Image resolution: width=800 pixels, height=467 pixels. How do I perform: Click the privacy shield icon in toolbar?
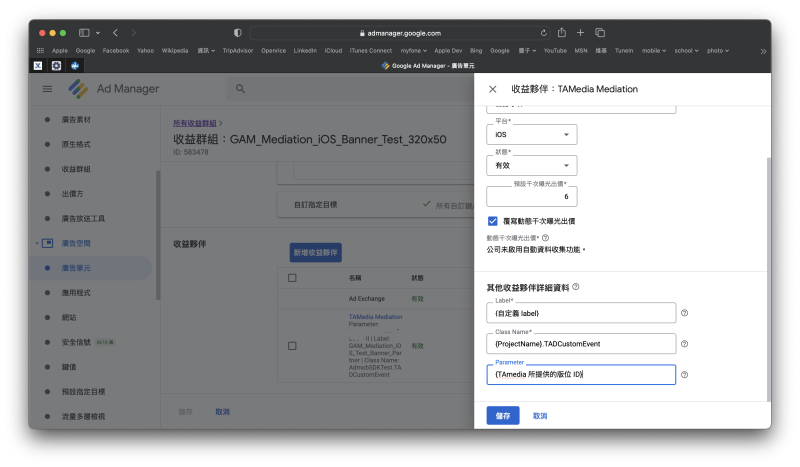[x=238, y=33]
